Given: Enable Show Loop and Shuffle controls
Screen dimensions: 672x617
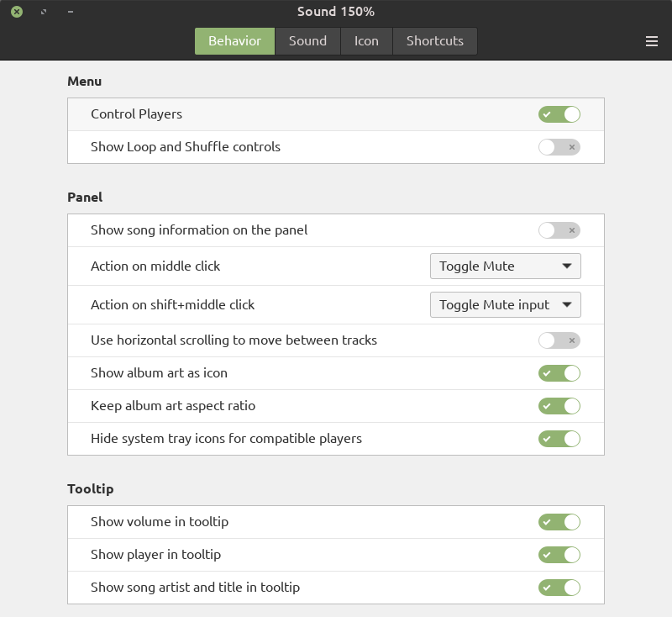Looking at the screenshot, I should pyautogui.click(x=559, y=147).
